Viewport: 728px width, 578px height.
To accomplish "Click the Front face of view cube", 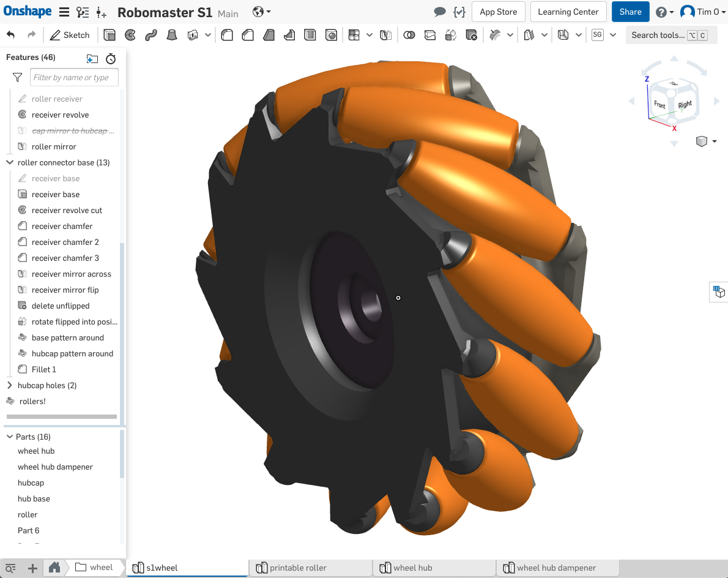I will point(659,105).
